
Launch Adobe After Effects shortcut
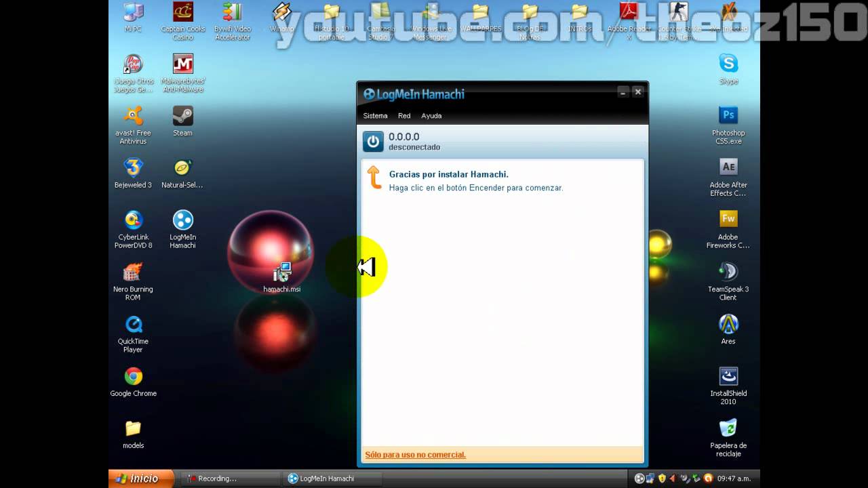(728, 178)
